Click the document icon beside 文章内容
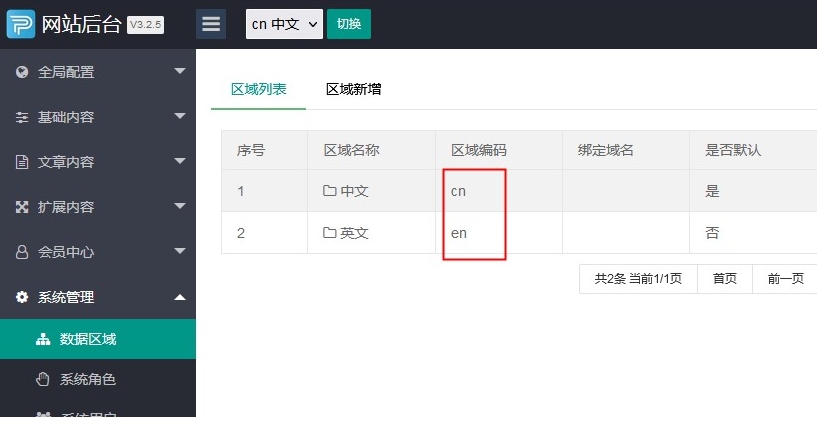817x421 pixels. point(22,162)
